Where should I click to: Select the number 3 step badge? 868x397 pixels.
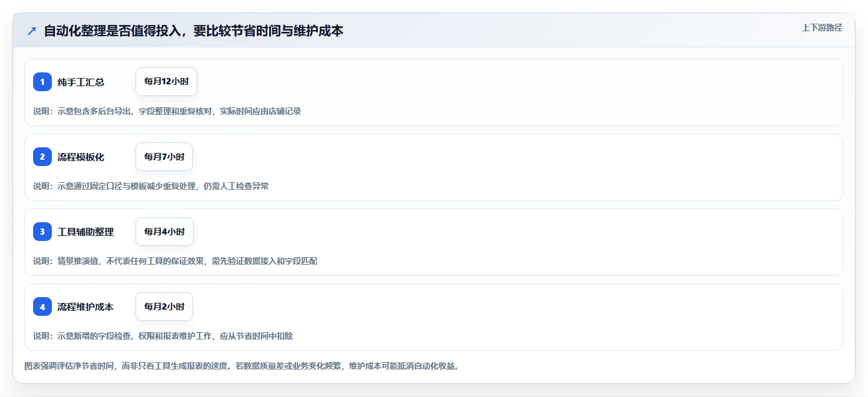(x=42, y=232)
